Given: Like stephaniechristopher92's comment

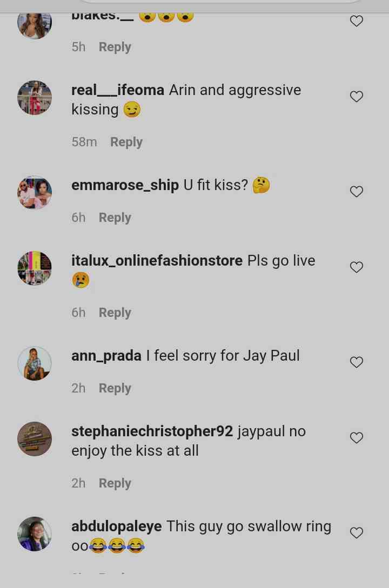Looking at the screenshot, I should coord(357,437).
